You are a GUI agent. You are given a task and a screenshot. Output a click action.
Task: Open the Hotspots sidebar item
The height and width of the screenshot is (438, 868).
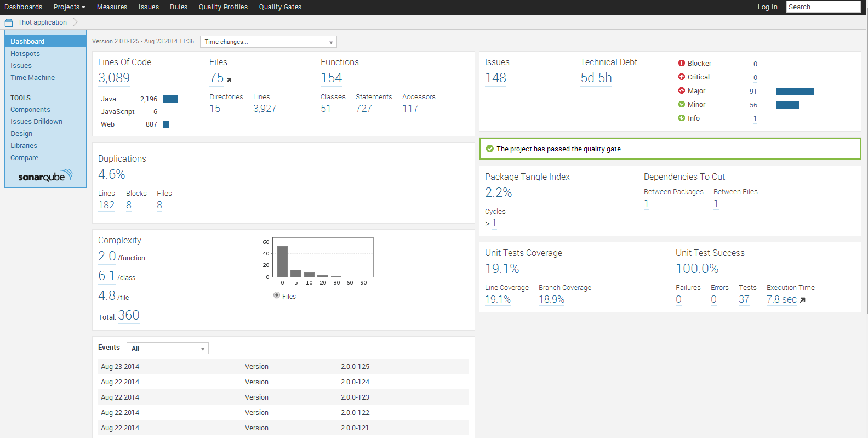point(25,54)
